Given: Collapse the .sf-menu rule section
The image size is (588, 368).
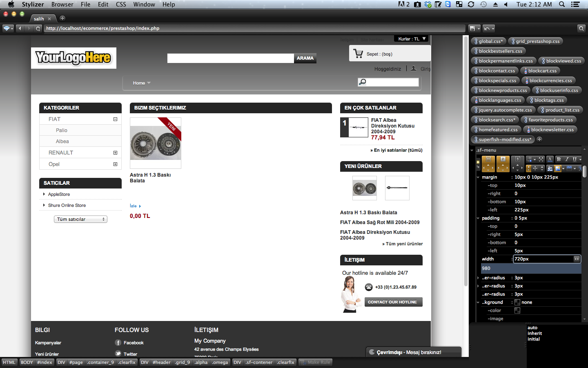Looking at the screenshot, I should click(472, 150).
